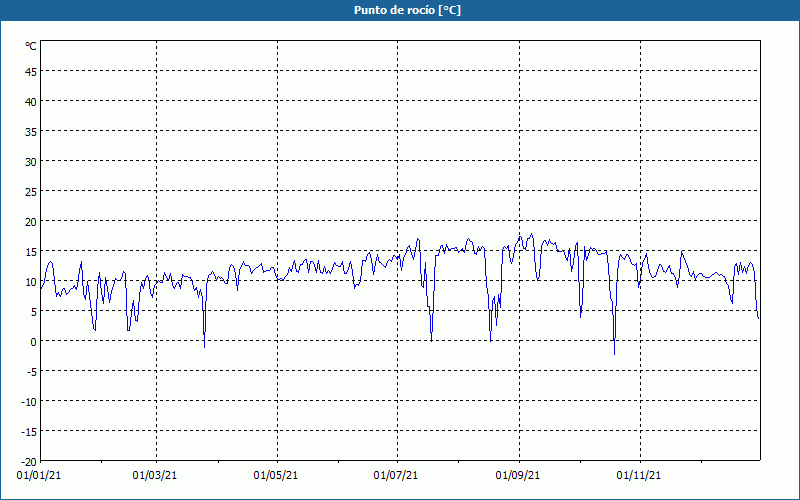Click the -10 value on the y-axis

tap(29, 402)
